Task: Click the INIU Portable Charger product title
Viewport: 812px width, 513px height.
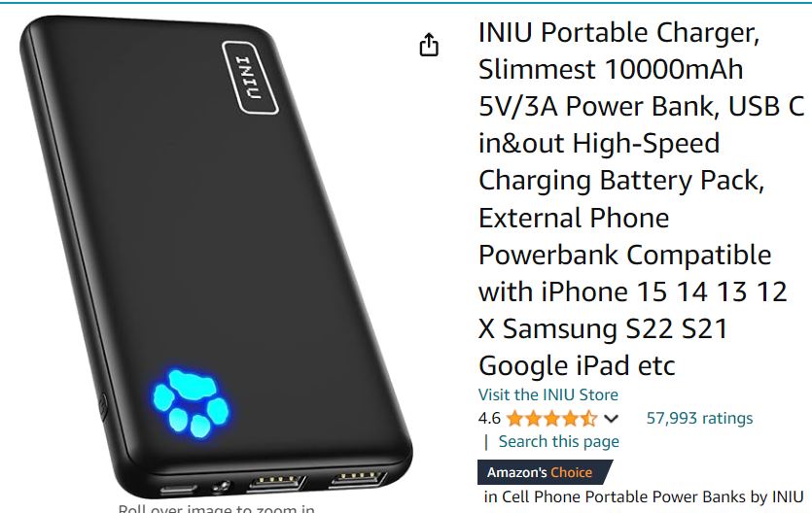Action: pos(641,198)
